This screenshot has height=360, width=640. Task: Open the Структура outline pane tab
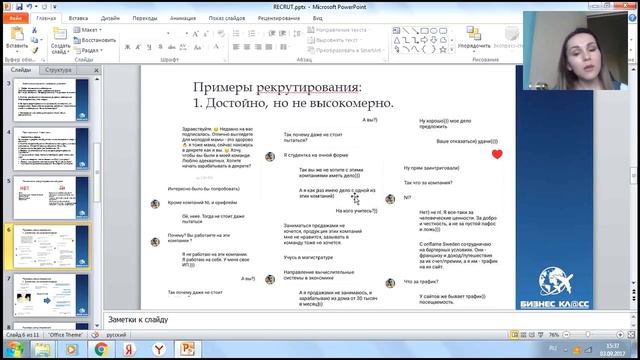[58, 70]
